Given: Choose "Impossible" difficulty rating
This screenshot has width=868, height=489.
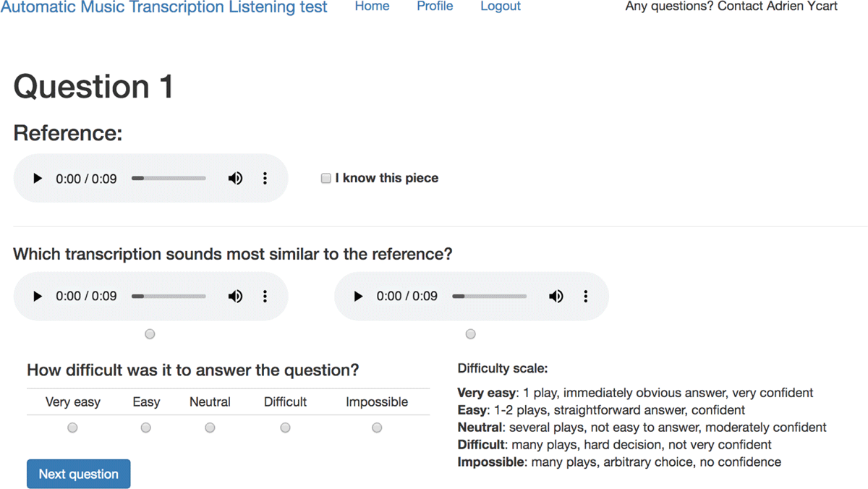Looking at the screenshot, I should pos(377,428).
